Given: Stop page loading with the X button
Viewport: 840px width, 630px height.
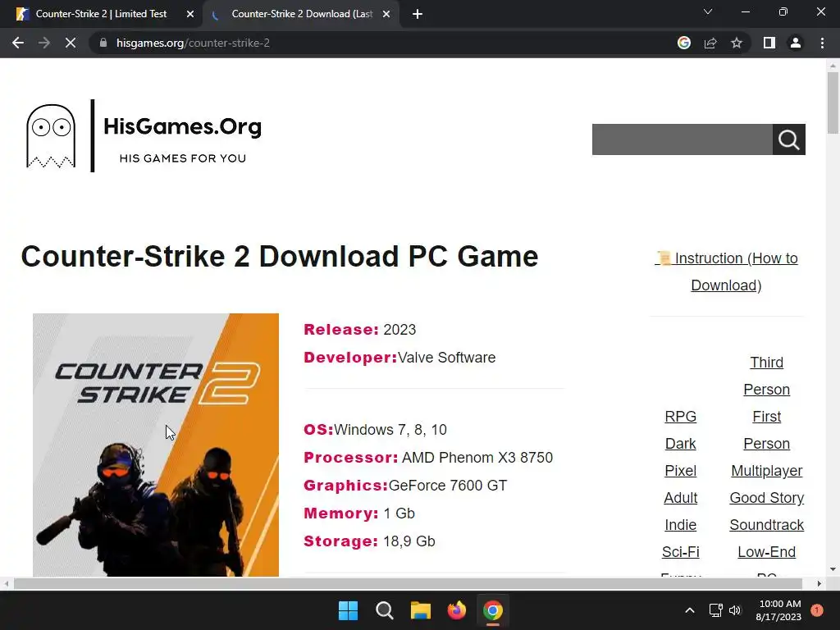Looking at the screenshot, I should coord(71,43).
